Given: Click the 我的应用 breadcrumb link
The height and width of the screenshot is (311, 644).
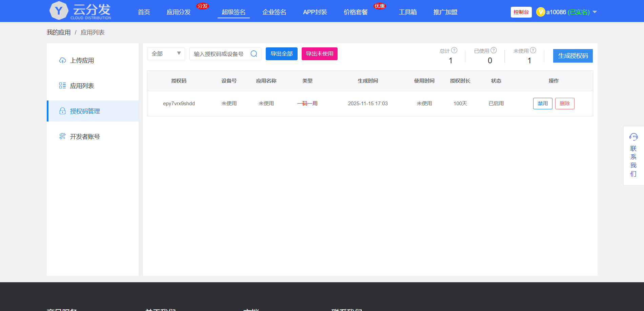Looking at the screenshot, I should click(59, 32).
